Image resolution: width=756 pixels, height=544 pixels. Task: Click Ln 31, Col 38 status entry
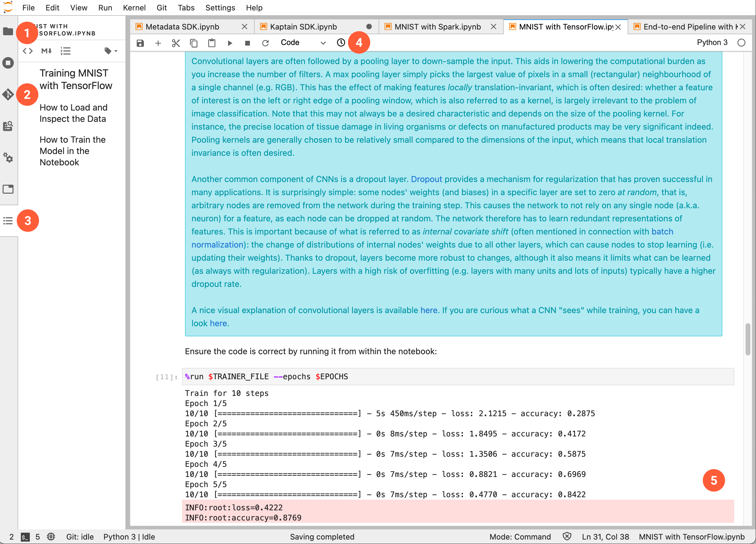(605, 537)
